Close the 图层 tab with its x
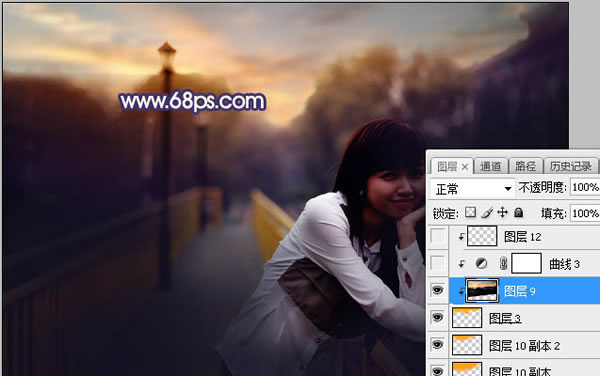This screenshot has height=376, width=600. tap(465, 167)
